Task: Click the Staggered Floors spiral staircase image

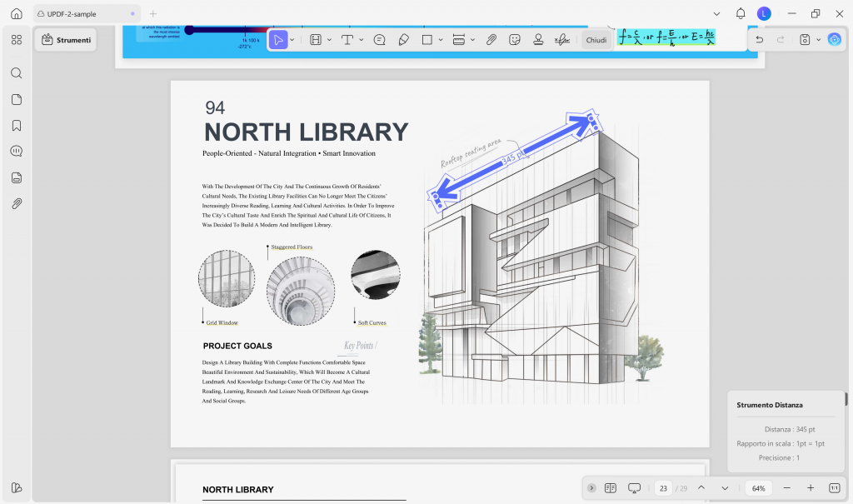Action: 300,292
